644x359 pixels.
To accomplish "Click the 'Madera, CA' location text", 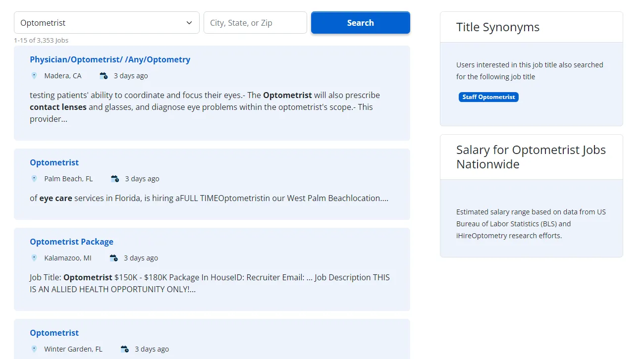I will tap(63, 76).
